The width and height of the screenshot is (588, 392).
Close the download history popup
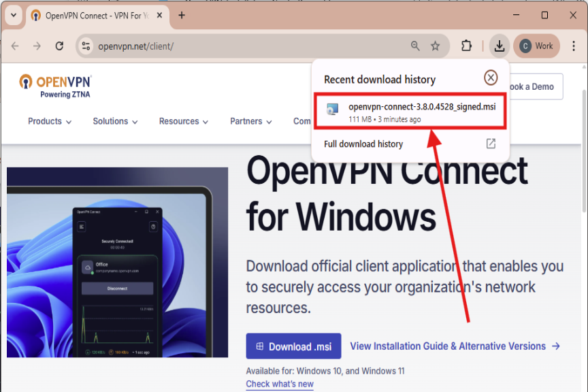[491, 78]
